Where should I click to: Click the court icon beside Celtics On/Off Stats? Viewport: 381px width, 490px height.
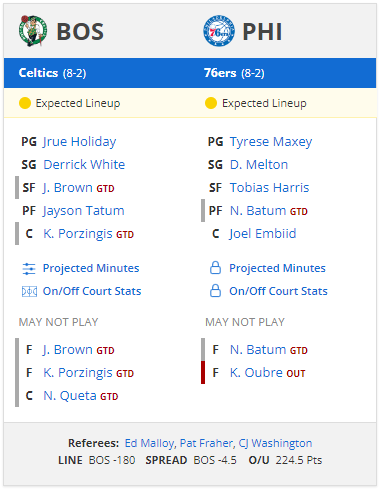point(29,292)
